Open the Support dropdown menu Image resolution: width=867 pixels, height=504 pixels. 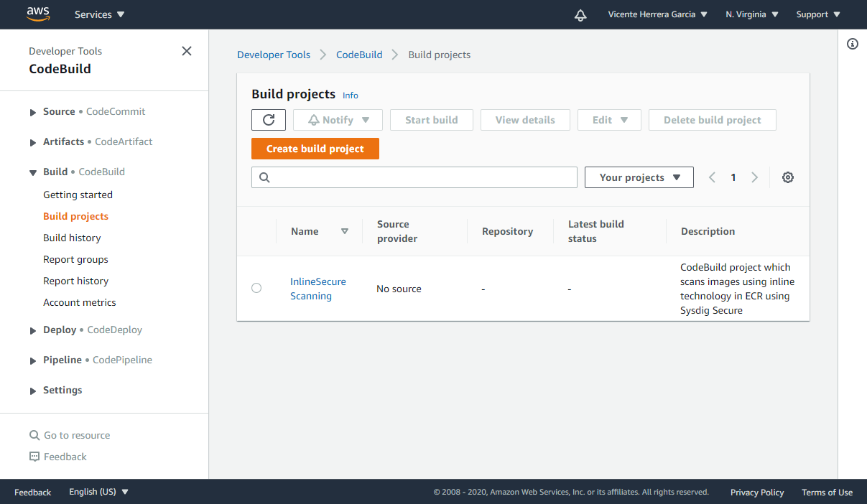pos(818,14)
